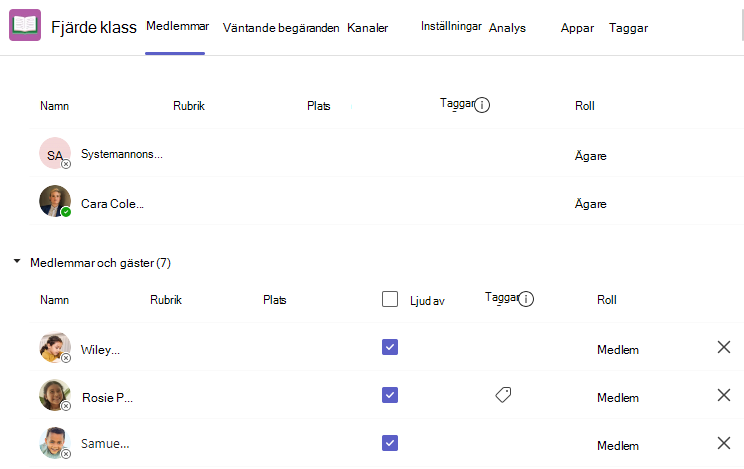Collapse the Medlemmar och gäster section

coord(17,261)
